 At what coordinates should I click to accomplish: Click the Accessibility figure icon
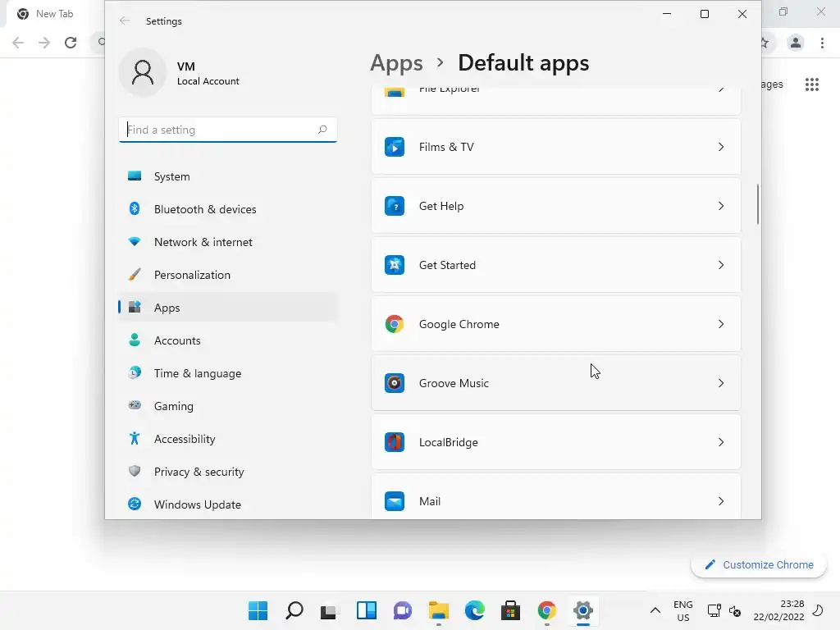pos(135,438)
